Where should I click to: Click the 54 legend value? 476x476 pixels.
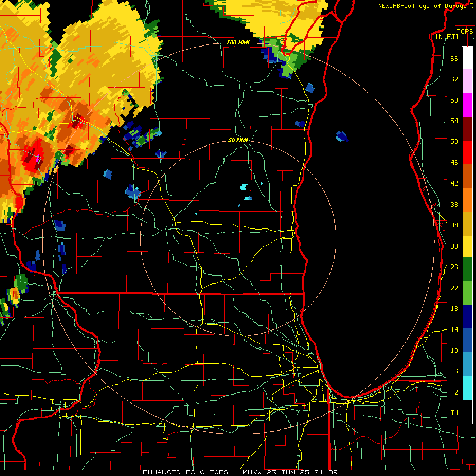click(454, 121)
